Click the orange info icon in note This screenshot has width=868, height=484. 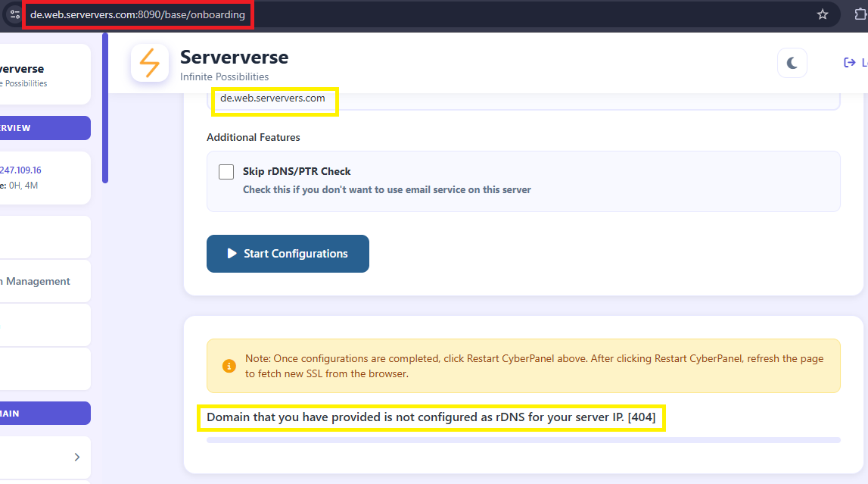(x=229, y=366)
